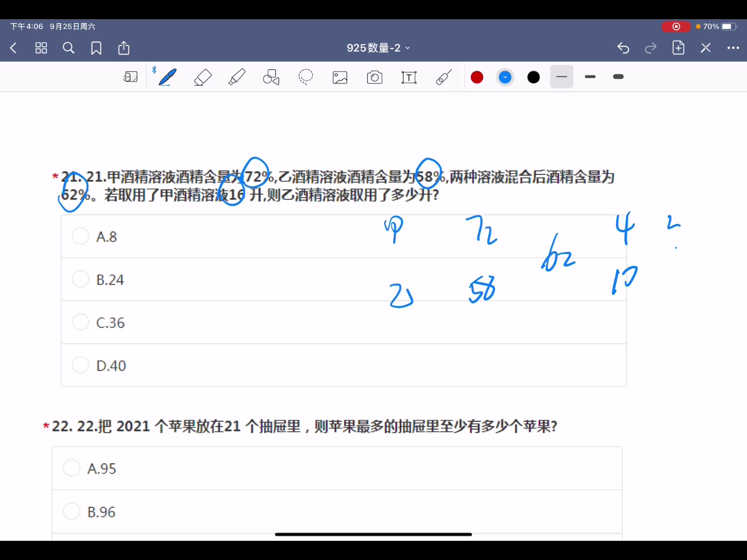Select the Highlighter tool

pyautogui.click(x=237, y=77)
